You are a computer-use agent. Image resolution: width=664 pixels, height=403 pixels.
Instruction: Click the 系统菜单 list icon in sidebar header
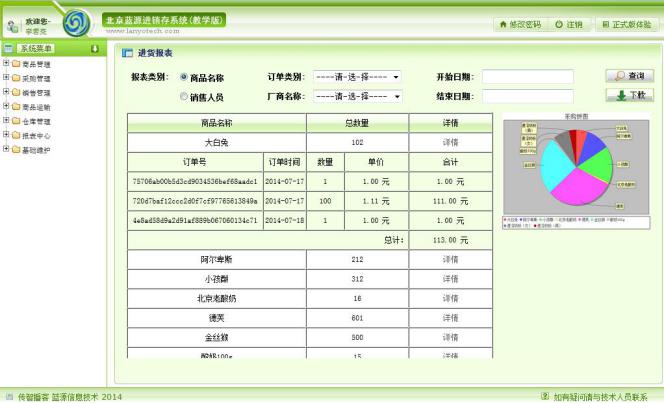point(9,48)
